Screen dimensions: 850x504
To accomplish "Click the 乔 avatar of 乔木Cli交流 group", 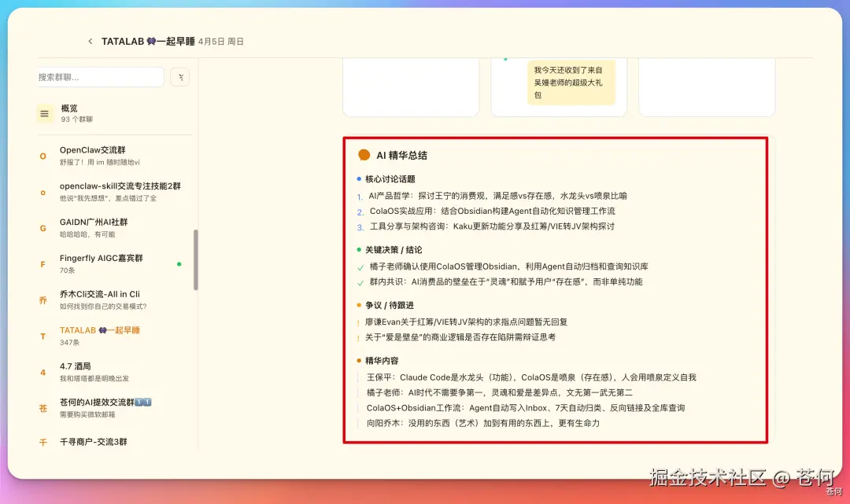I will pyautogui.click(x=42, y=300).
